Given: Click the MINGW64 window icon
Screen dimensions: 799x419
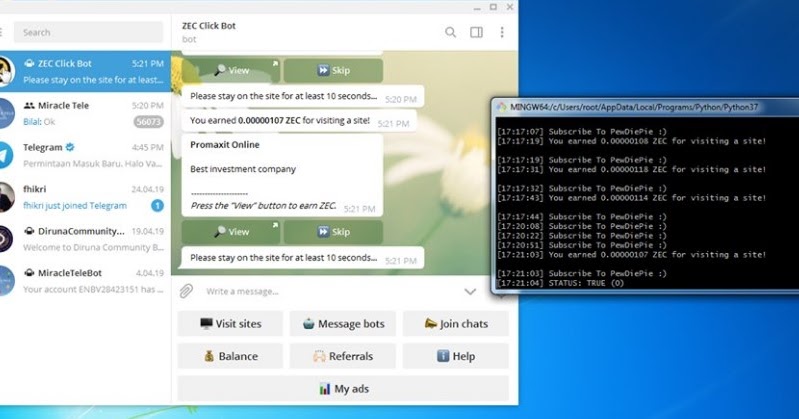Looking at the screenshot, I should [502, 107].
